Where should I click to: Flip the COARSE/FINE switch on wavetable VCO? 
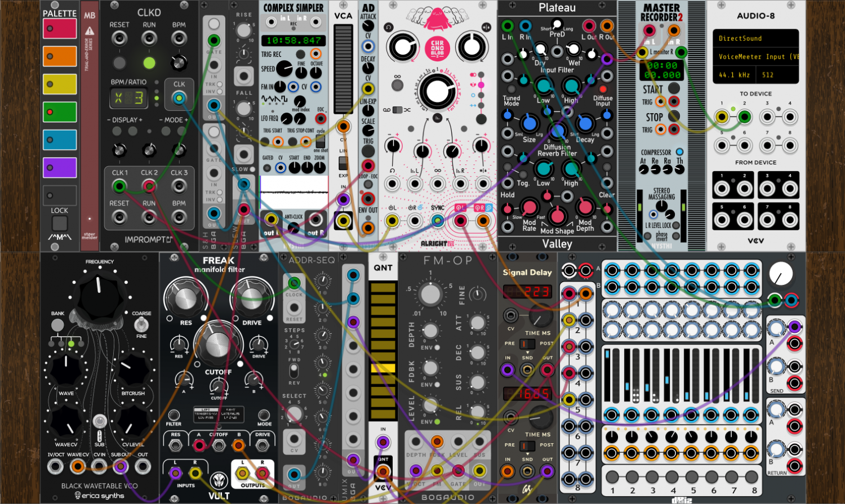[141, 324]
